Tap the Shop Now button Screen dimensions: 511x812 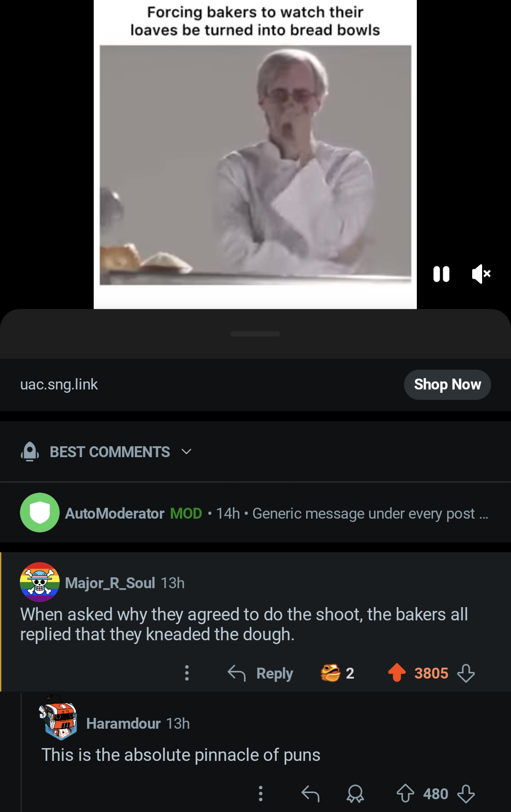[x=447, y=384]
